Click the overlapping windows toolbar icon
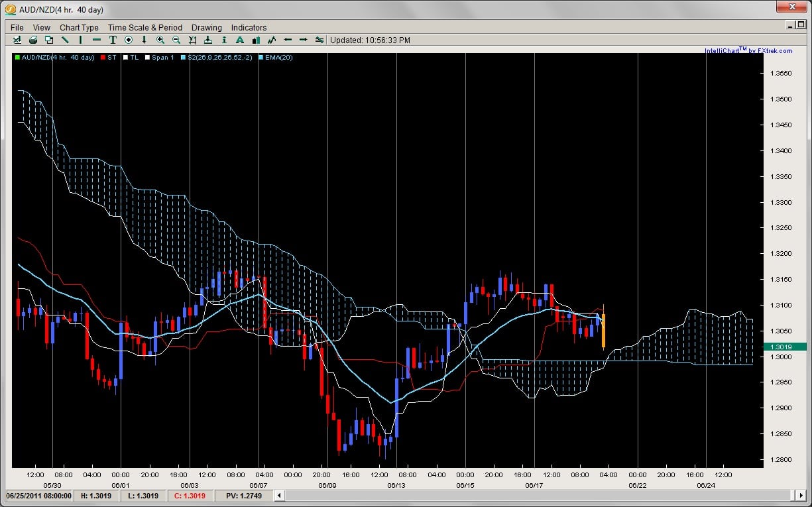Viewport: 812px width, 507px height. coord(49,40)
